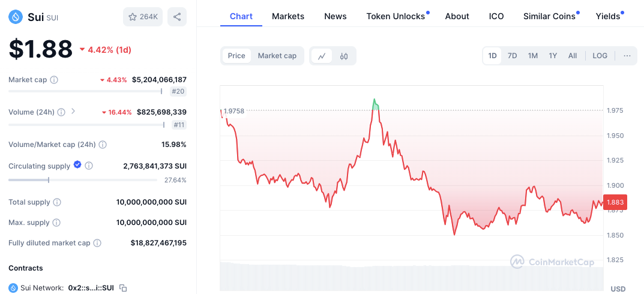Viewport: 644px width, 294px height.
Task: Click the $1.88 price text
Action: click(x=40, y=49)
